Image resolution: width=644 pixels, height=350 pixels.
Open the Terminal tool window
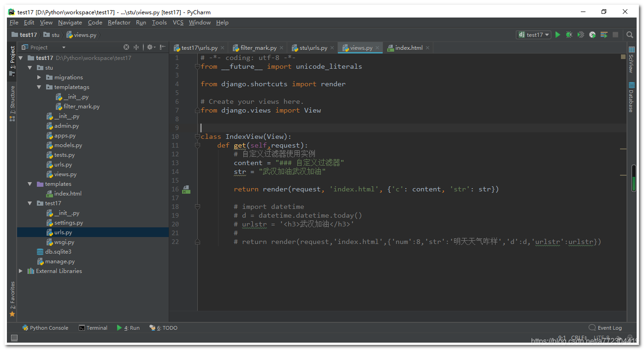pos(93,328)
